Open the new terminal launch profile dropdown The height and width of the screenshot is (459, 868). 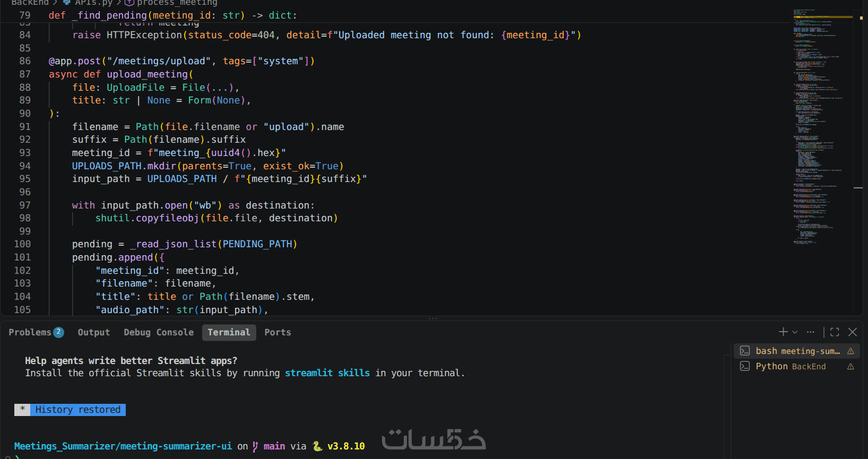point(795,332)
